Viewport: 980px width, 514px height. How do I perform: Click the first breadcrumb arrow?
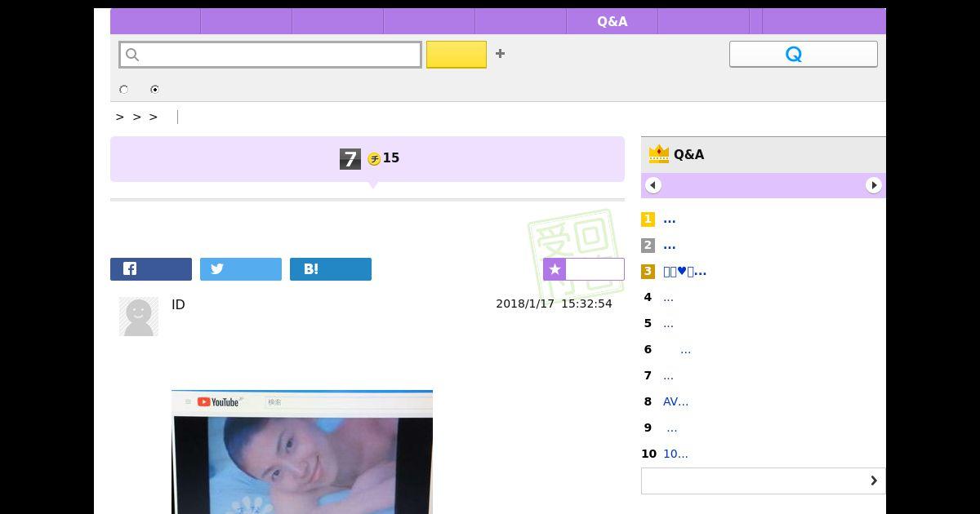pyautogui.click(x=120, y=117)
